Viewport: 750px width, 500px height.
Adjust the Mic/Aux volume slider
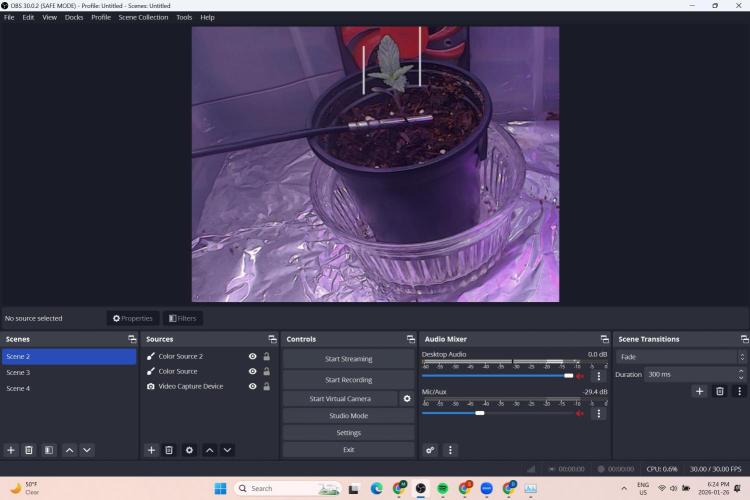pyautogui.click(x=480, y=412)
